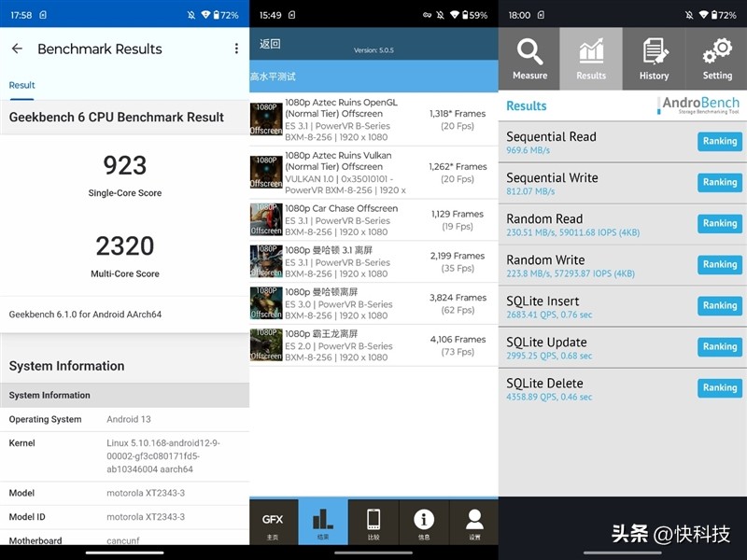Tap Ranking button for Sequential Write

coord(719,182)
